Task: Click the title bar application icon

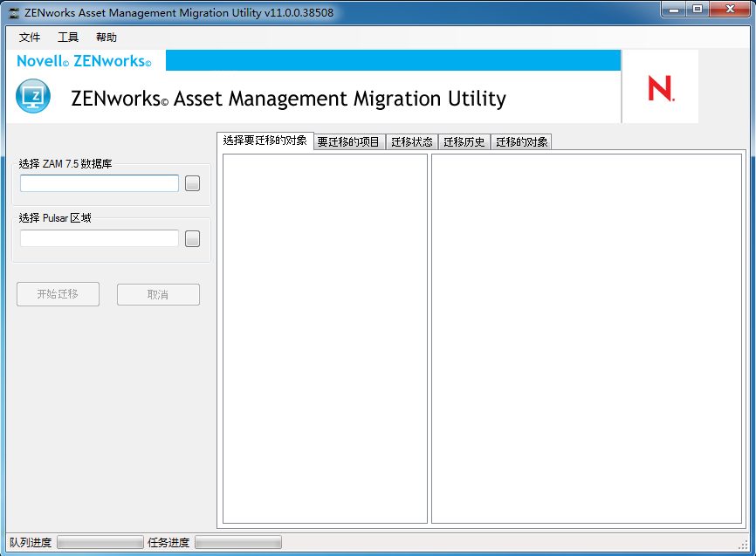Action: [x=14, y=13]
